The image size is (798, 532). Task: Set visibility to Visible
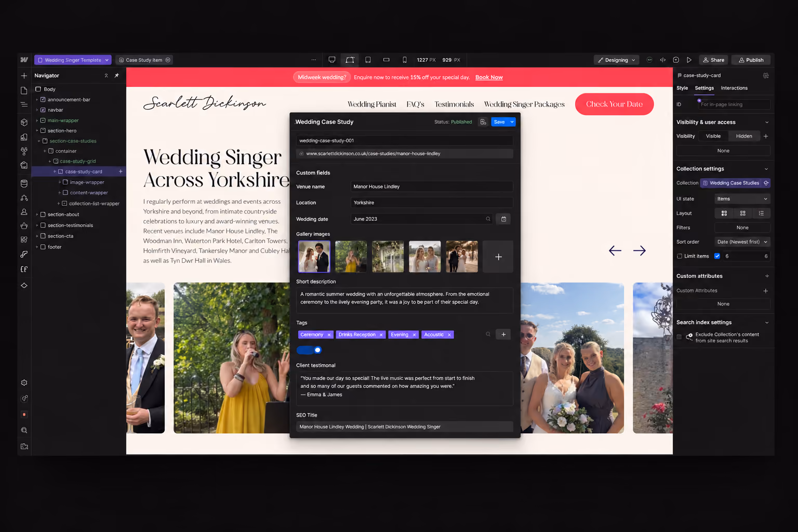713,136
